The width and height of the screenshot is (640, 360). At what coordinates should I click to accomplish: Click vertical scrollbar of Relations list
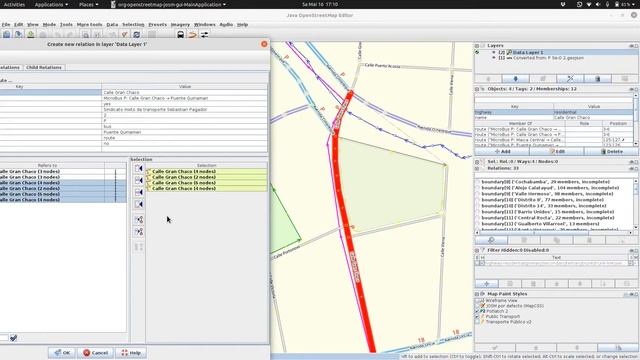636,204
